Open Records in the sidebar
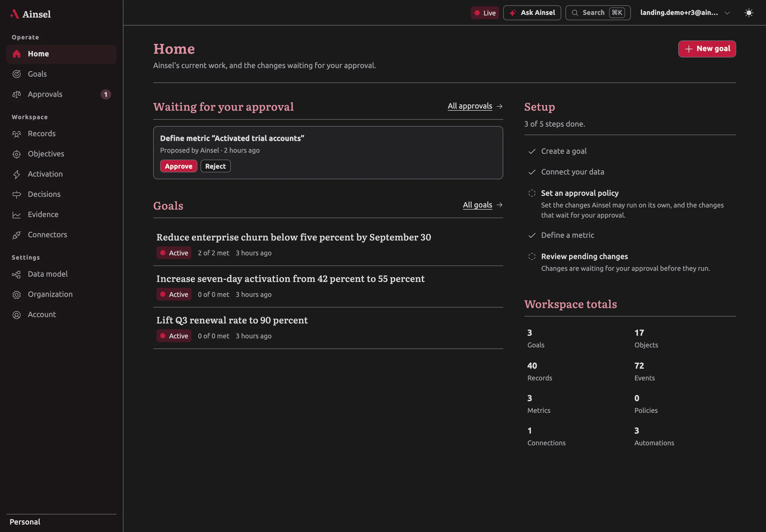The image size is (766, 532). [x=61, y=134]
